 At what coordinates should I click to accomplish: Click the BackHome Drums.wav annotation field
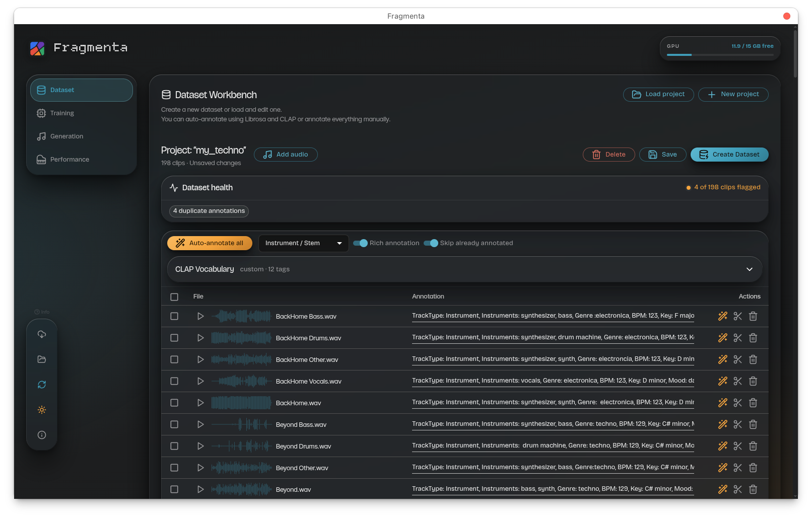(553, 338)
